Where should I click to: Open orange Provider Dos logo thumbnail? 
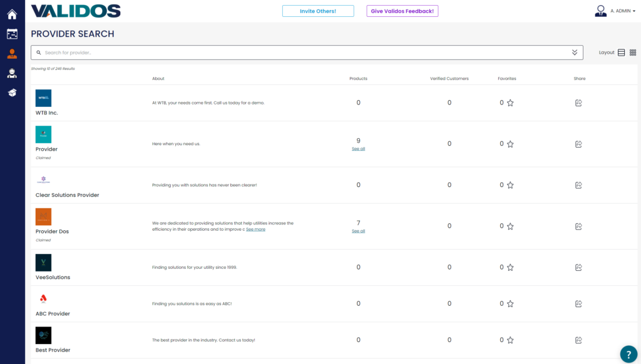43,216
